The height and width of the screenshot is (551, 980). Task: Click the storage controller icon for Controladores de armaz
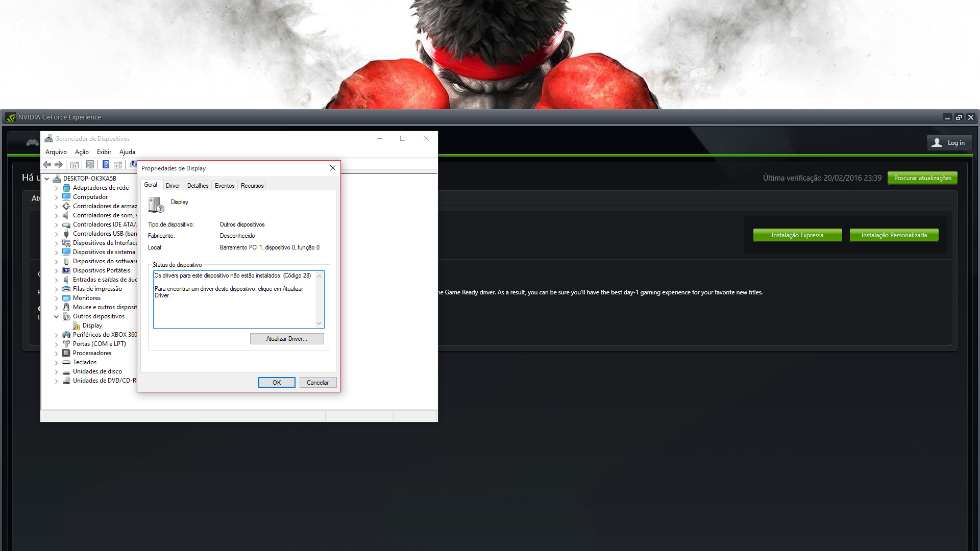click(66, 206)
